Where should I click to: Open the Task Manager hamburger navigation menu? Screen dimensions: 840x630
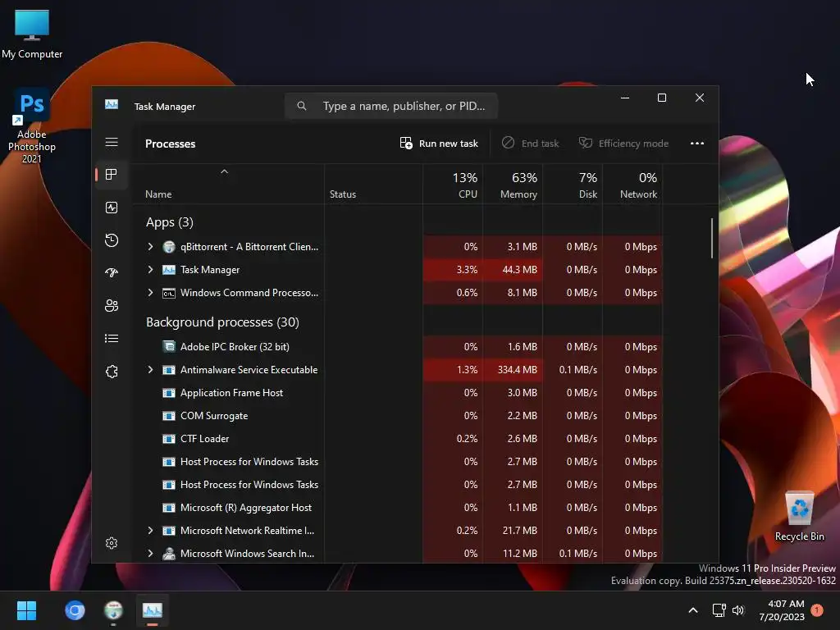pos(112,142)
